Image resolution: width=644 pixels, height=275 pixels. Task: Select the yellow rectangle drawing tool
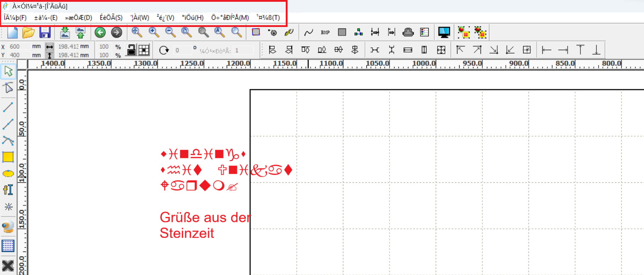pyautogui.click(x=8, y=157)
